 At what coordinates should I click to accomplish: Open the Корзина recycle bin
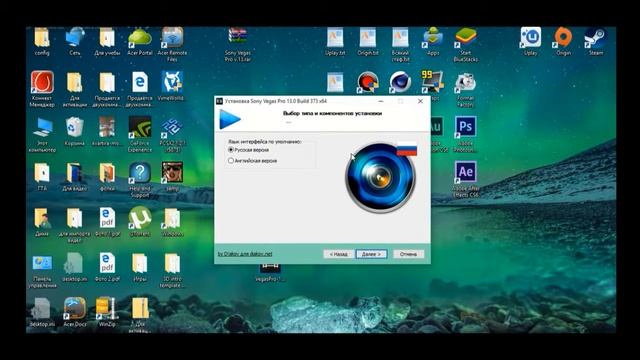[x=74, y=131]
